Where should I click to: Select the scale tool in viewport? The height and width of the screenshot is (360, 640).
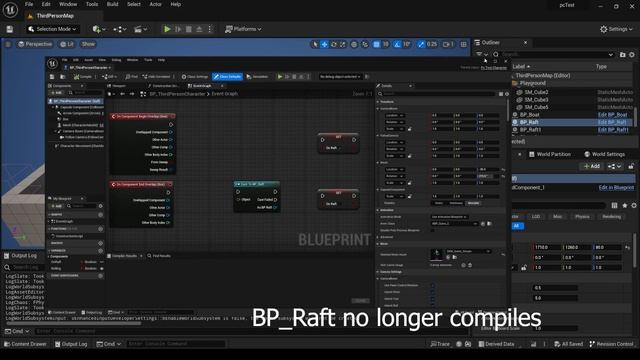pyautogui.click(x=343, y=44)
